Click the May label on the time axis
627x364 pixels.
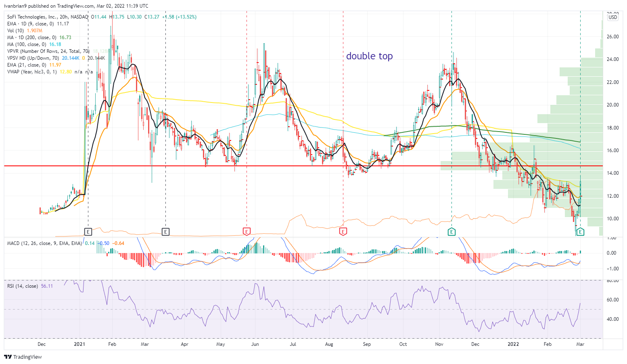click(221, 344)
